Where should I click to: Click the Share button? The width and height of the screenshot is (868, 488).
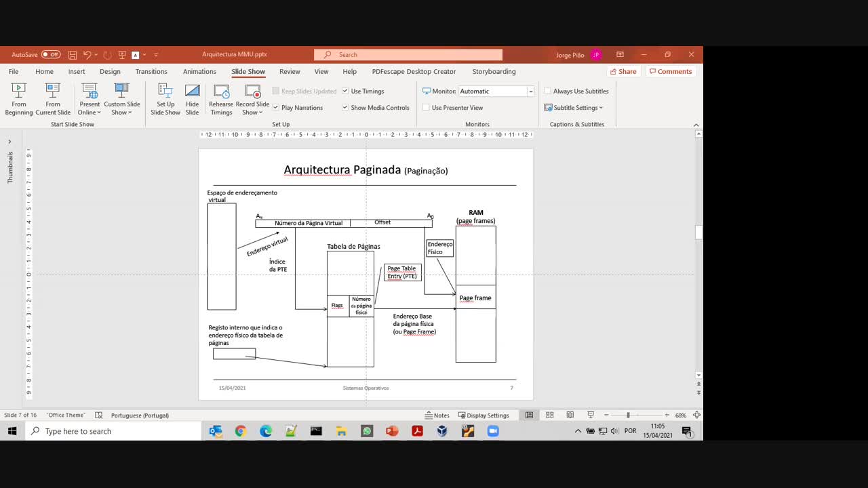[x=623, y=71]
